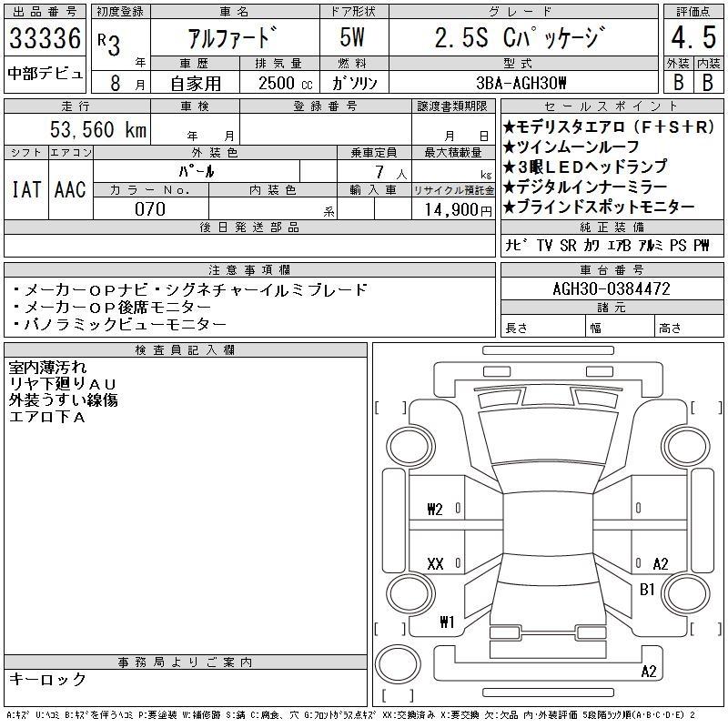Select inspector note リヤ下廻りAU
The height and width of the screenshot is (728, 728).
point(62,383)
